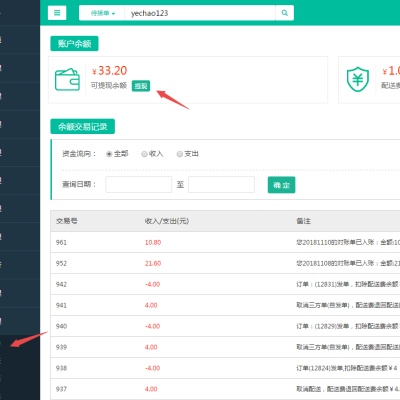Viewport: 400px width, 400px height.
Task: Select transaction number 941
Action: tap(61, 305)
